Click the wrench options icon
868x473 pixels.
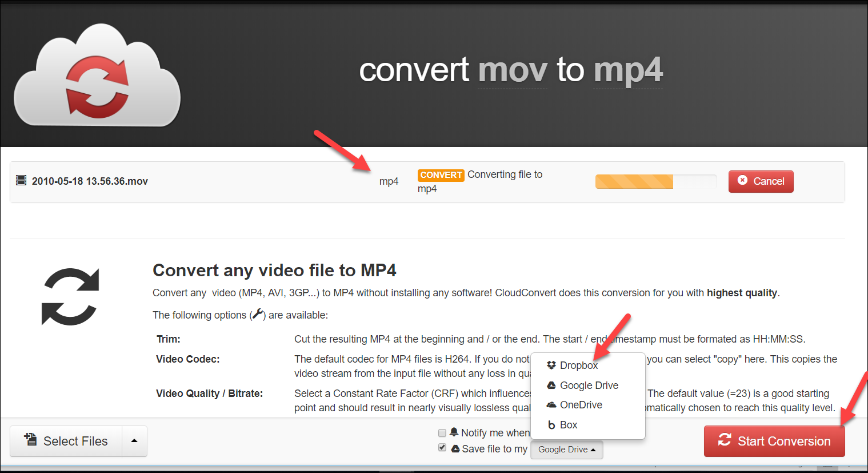coord(257,315)
